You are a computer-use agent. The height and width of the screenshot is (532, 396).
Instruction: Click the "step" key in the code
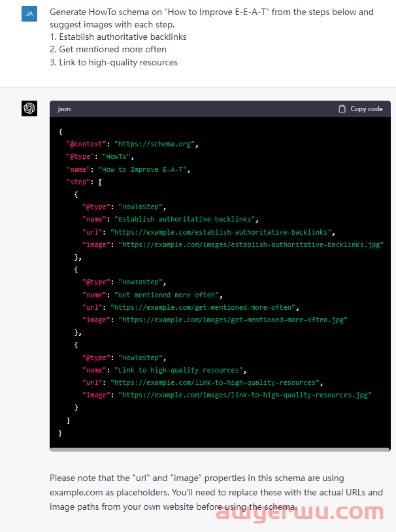point(78,182)
